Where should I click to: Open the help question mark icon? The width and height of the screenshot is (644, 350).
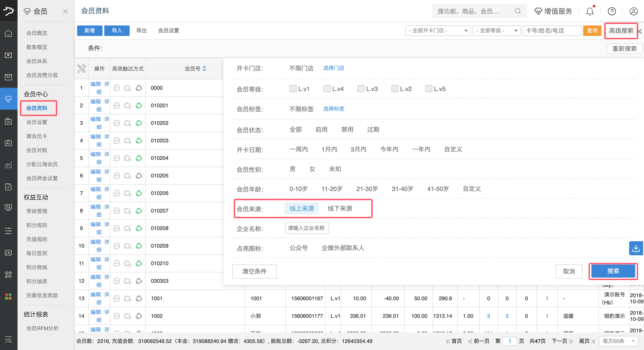click(x=612, y=11)
